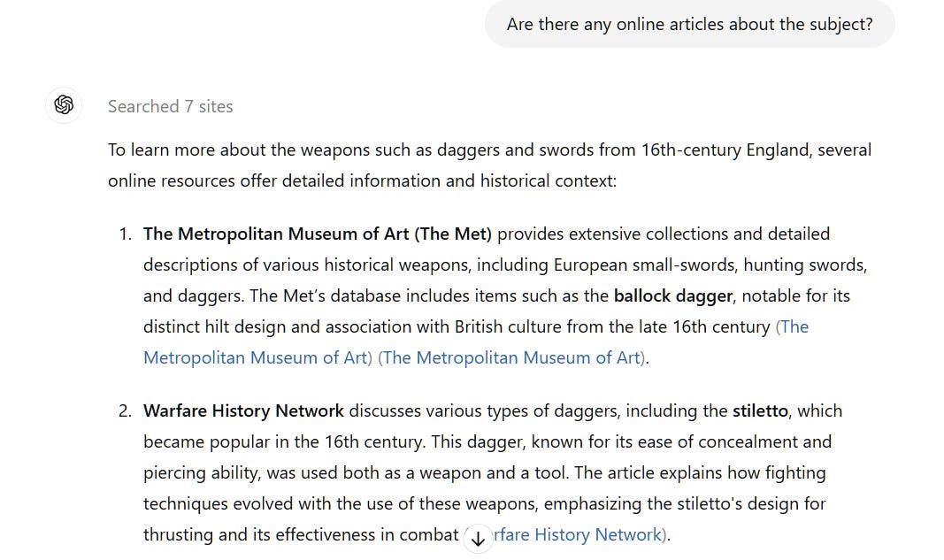
Task: Click the scroll-to-bottom arrow button
Action: click(478, 539)
